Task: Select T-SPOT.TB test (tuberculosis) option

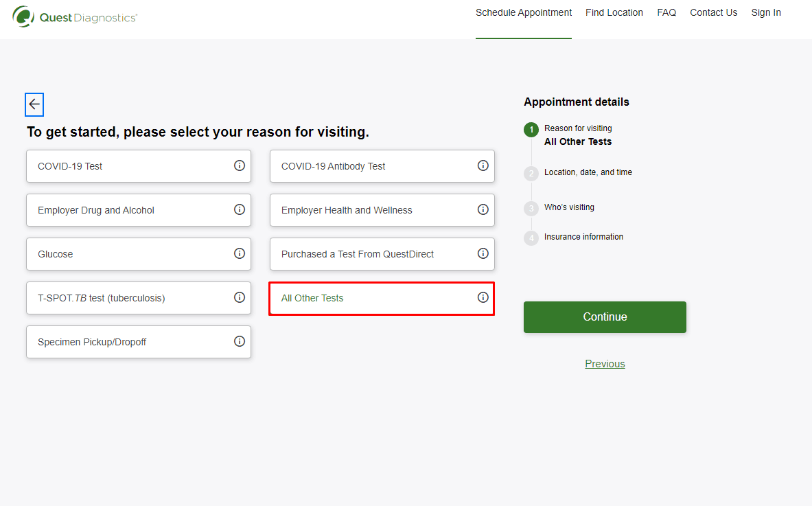Action: coord(139,299)
